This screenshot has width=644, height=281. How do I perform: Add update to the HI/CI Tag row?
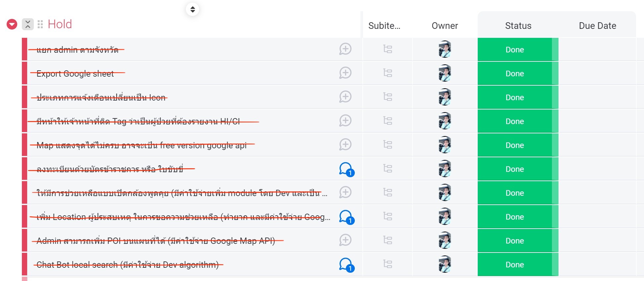coord(345,121)
